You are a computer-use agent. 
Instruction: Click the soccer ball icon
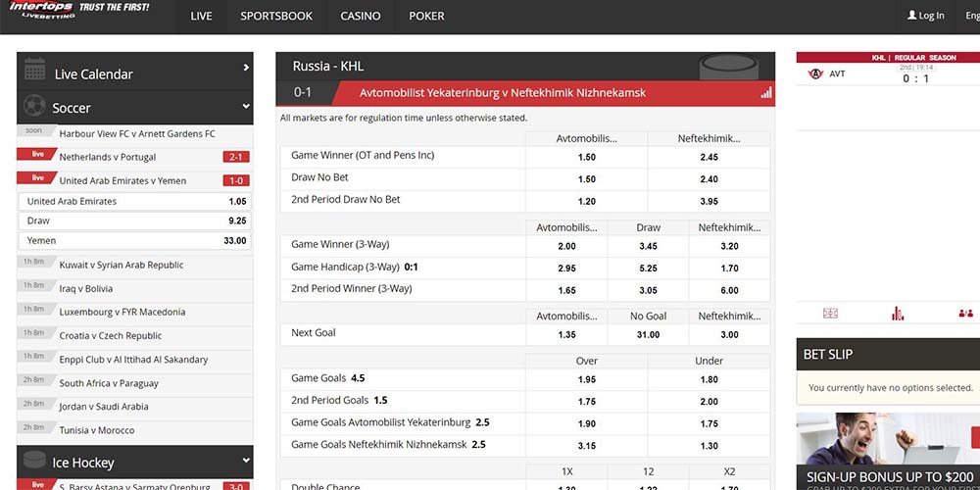[x=35, y=106]
